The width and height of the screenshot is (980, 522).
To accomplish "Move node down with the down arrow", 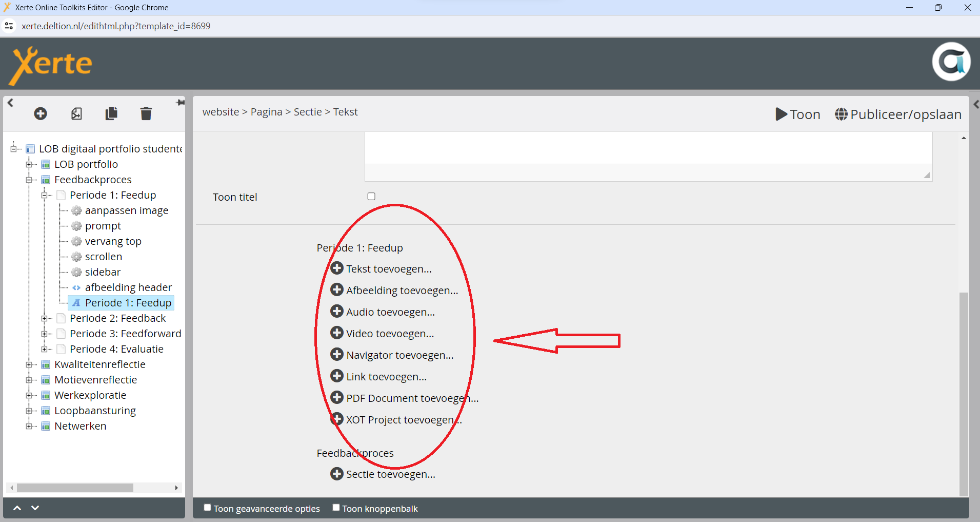I will pyautogui.click(x=35, y=508).
